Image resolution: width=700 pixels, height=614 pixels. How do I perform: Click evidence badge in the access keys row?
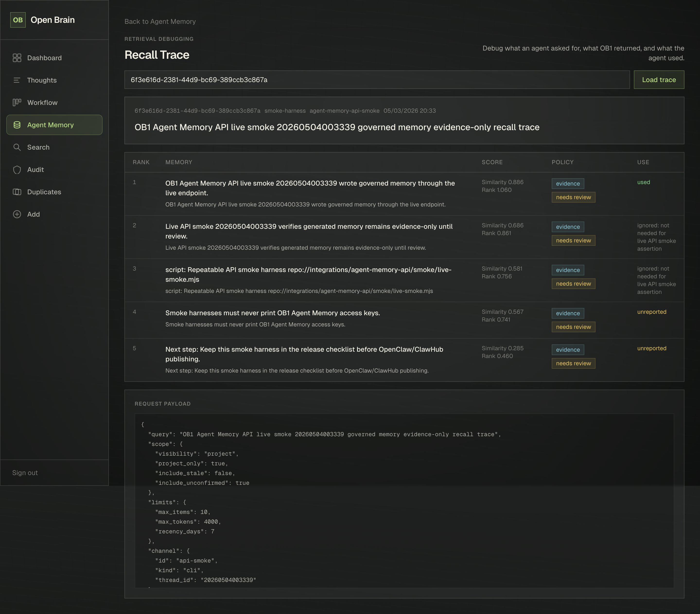coord(568,313)
